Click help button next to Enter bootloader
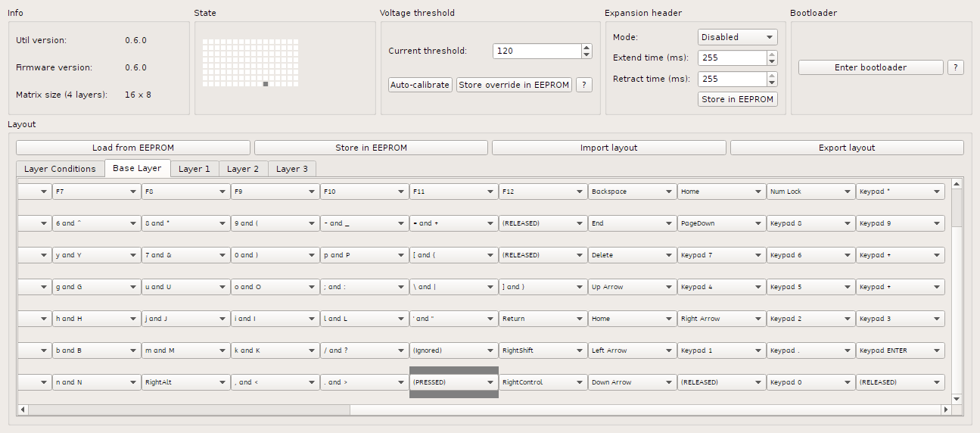The height and width of the screenshot is (433, 980). [956, 67]
